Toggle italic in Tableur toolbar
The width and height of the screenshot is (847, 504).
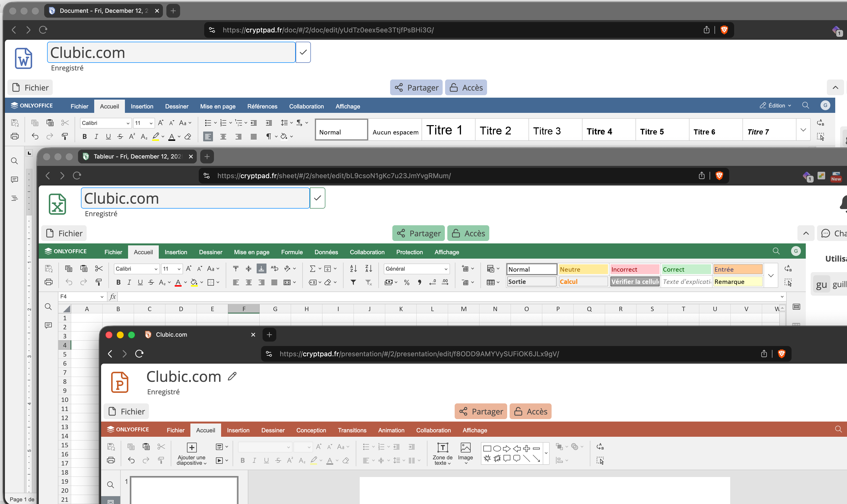(x=129, y=282)
